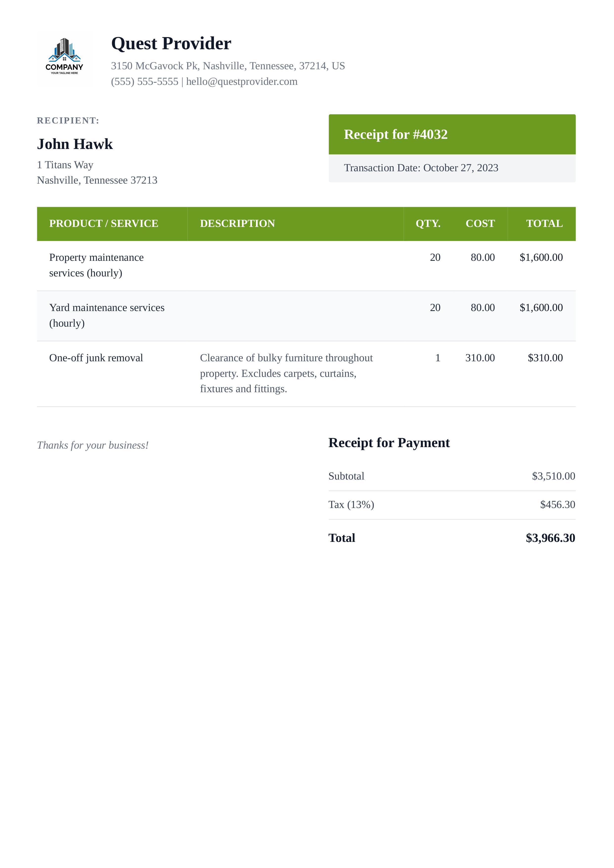Click the hello@questprovider.com email address
The width and height of the screenshot is (614, 868).
click(x=242, y=82)
